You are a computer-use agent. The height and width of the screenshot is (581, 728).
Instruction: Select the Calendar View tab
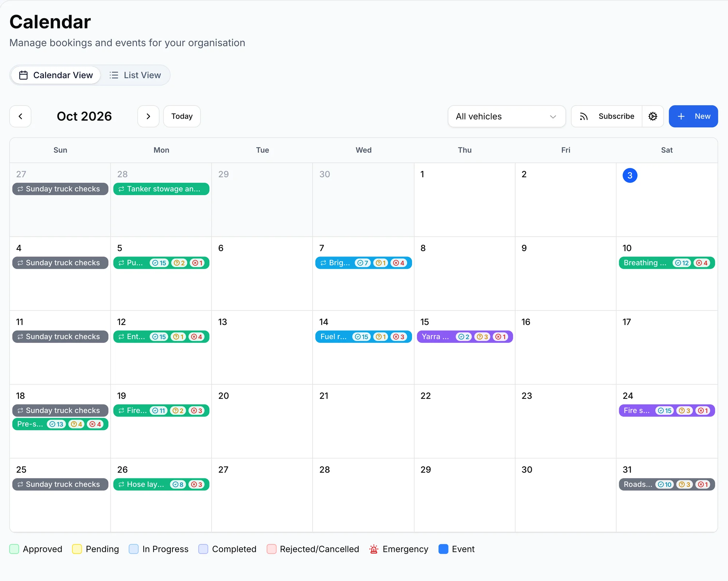(56, 75)
